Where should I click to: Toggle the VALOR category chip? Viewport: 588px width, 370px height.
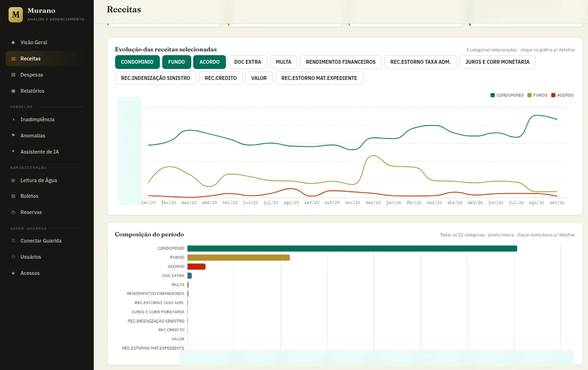[x=259, y=78]
